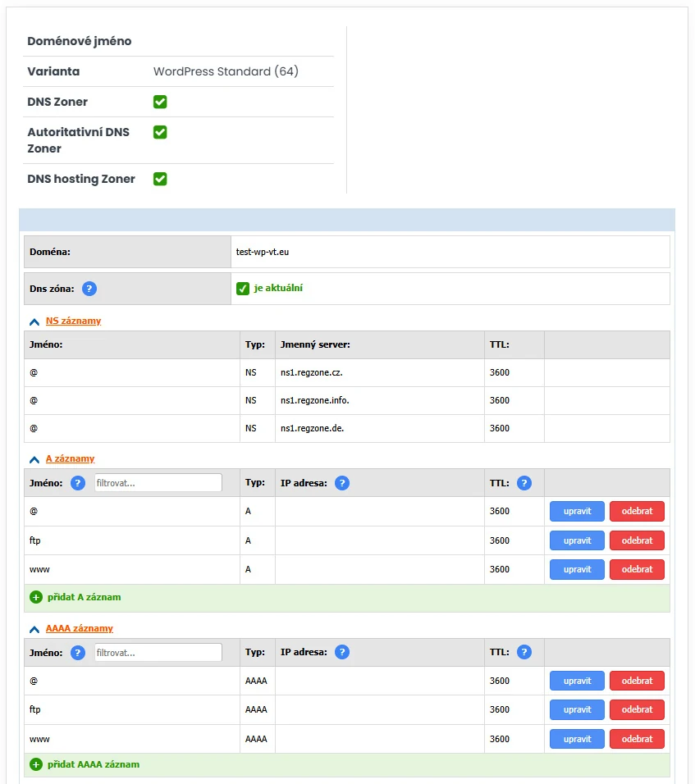Screen dimensions: 695x784
Task: Click přidat AAAA záznam link
Action: pyautogui.click(x=93, y=764)
